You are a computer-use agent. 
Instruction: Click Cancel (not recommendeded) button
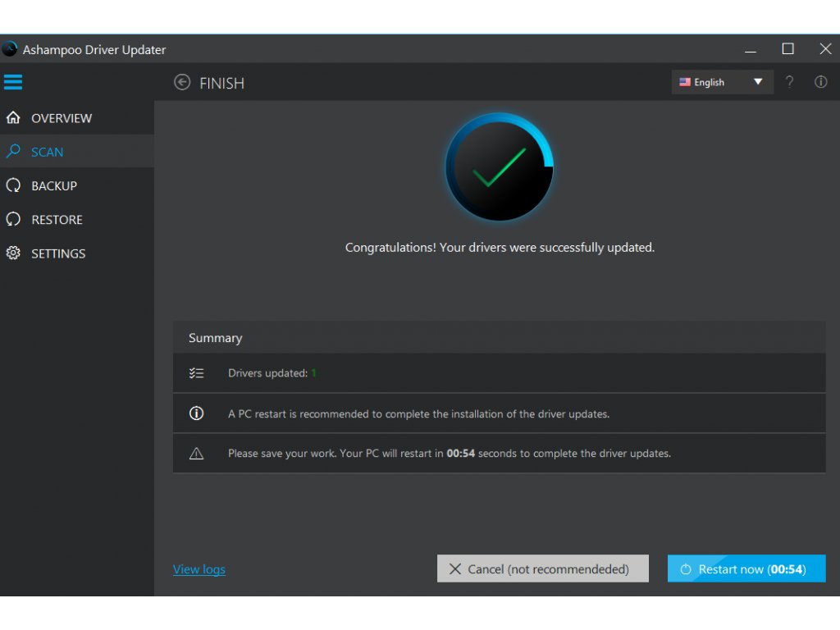543,568
